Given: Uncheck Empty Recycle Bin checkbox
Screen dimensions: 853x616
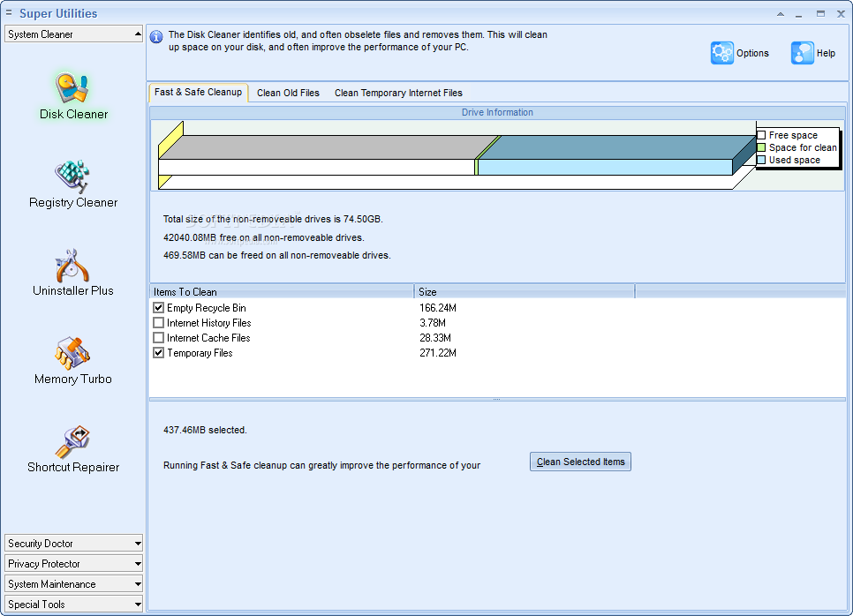Looking at the screenshot, I should click(x=158, y=308).
